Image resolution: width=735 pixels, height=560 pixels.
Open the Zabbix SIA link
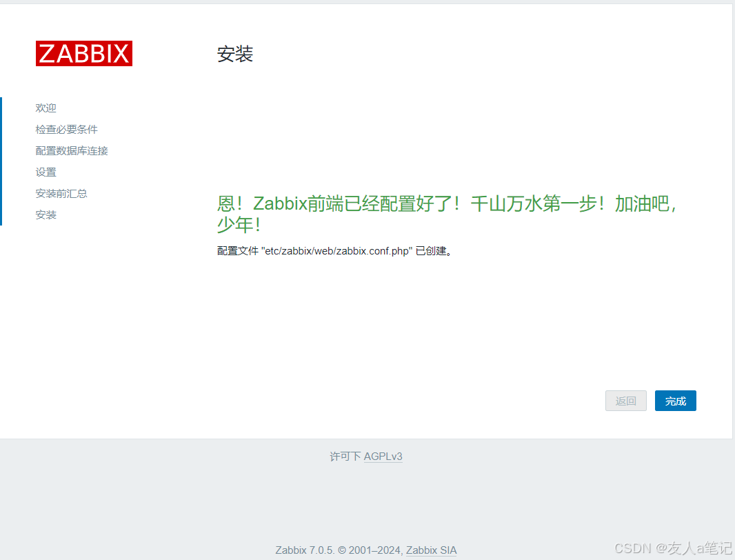pyautogui.click(x=431, y=550)
